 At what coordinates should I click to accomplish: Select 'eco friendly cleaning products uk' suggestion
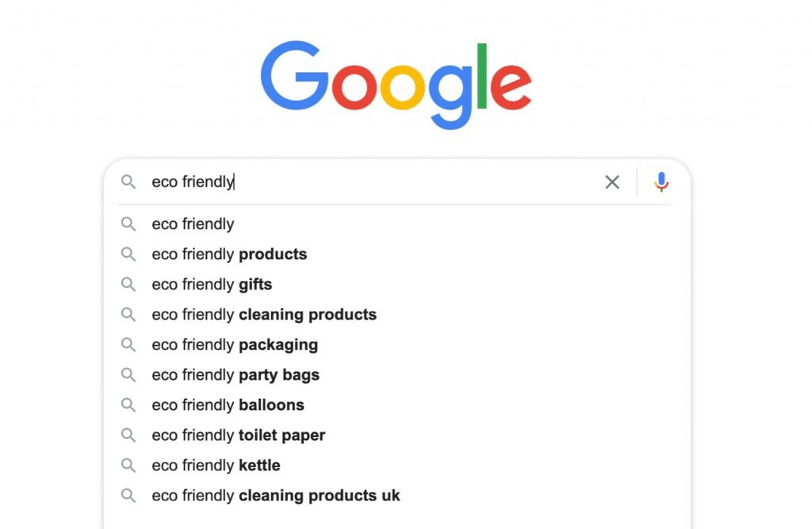(276, 496)
